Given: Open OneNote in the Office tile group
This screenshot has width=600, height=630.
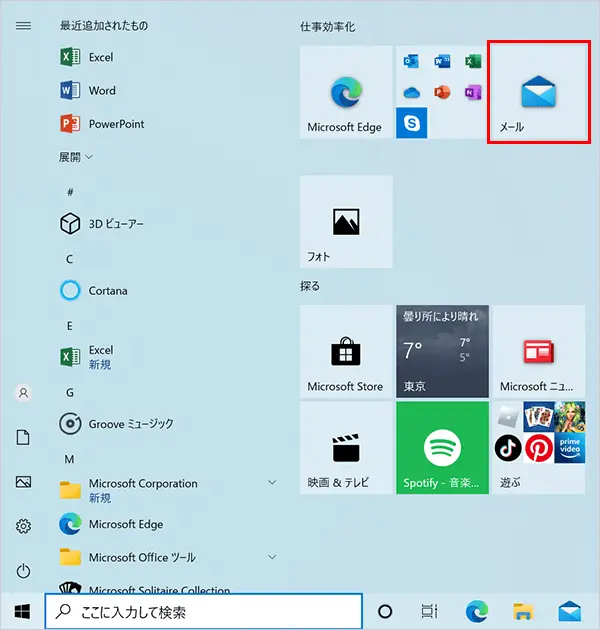Looking at the screenshot, I should coord(473,92).
